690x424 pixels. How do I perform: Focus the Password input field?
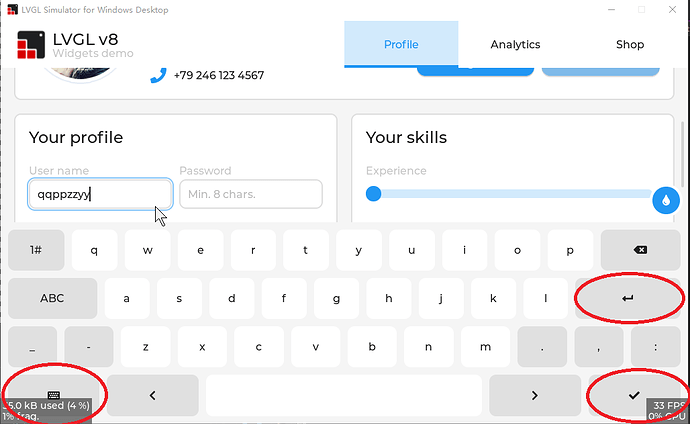(251, 194)
